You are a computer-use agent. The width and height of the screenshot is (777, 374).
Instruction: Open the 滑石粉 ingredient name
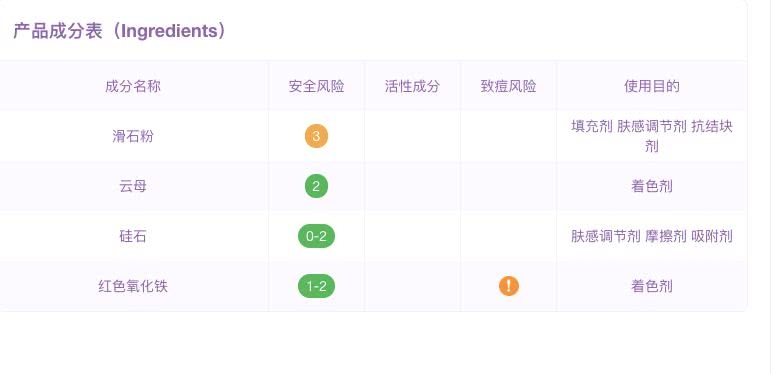click(x=133, y=136)
